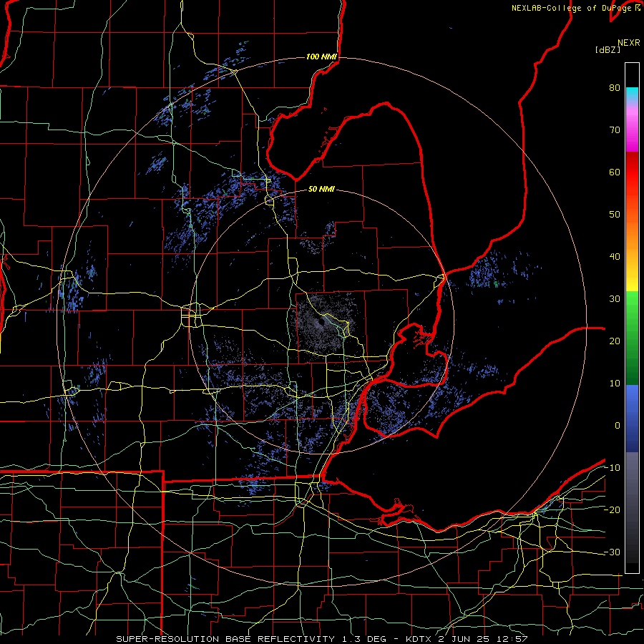Click the -20 value on the scale

click(x=612, y=510)
